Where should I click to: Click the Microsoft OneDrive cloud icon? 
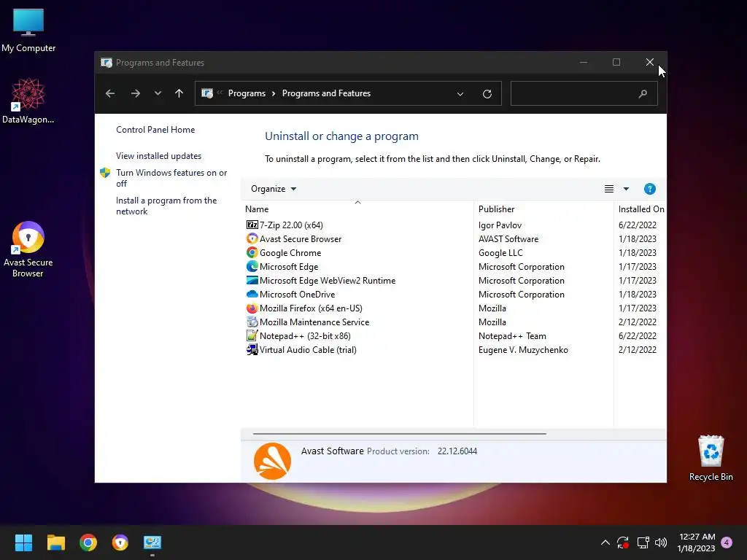pos(252,294)
